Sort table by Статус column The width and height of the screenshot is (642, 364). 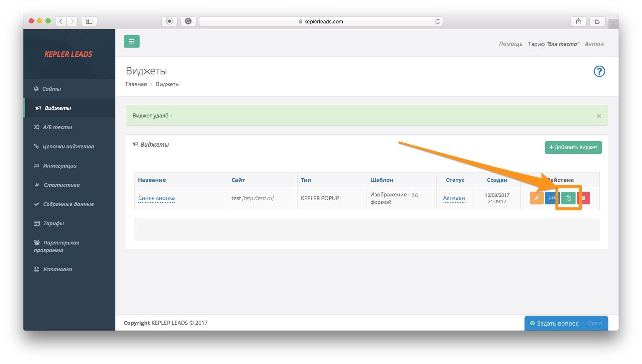455,180
